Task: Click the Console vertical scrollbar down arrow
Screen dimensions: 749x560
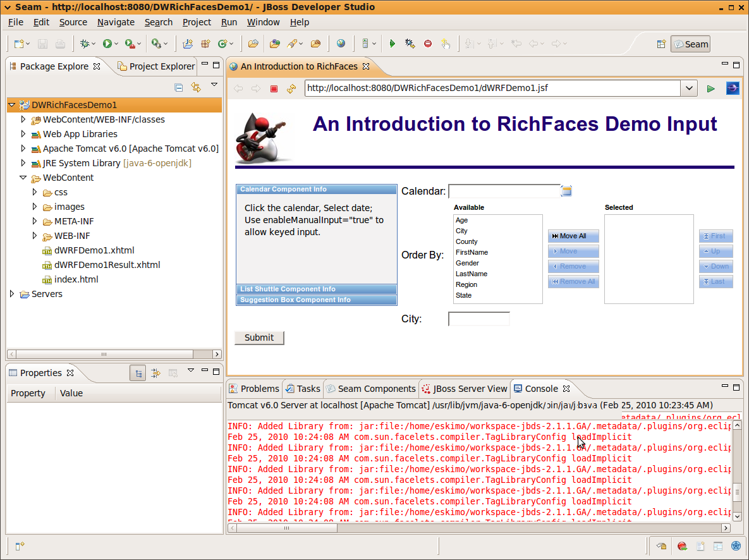Action: tap(737, 516)
